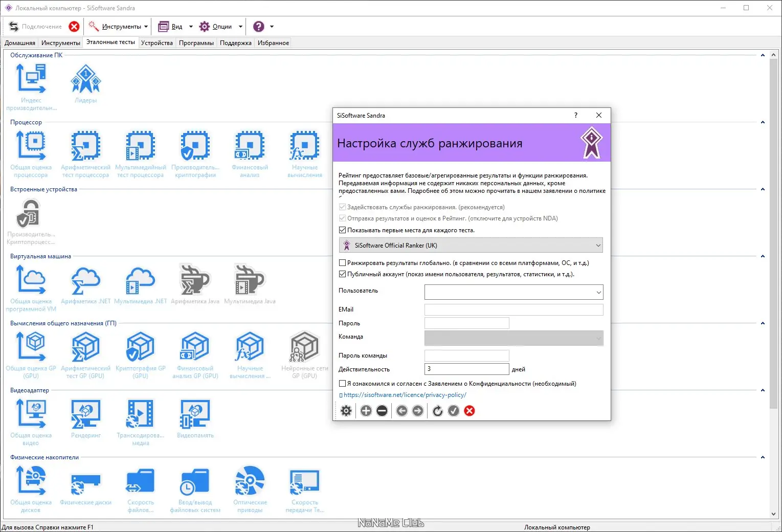
Task: Click the plus (add) icon in the dialog
Action: pos(366,411)
